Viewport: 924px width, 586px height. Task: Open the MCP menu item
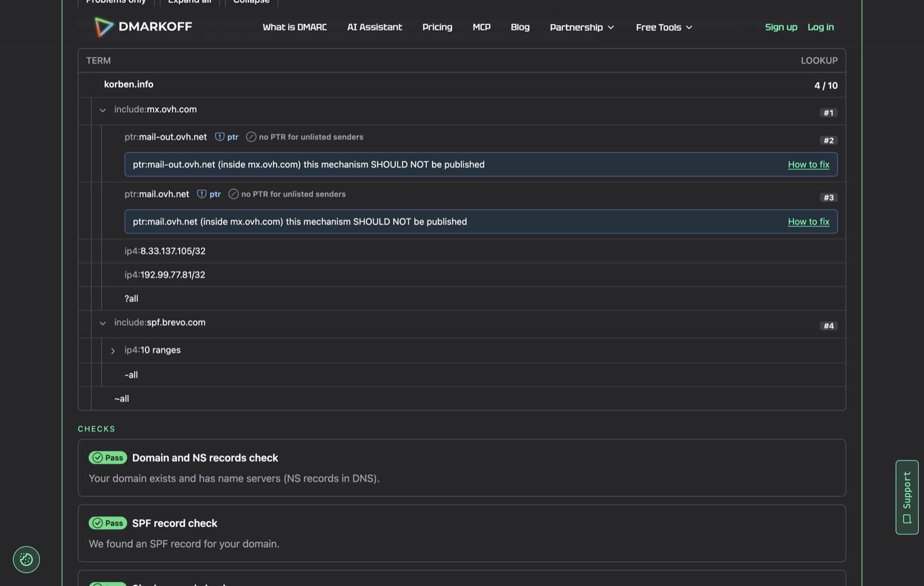point(482,27)
